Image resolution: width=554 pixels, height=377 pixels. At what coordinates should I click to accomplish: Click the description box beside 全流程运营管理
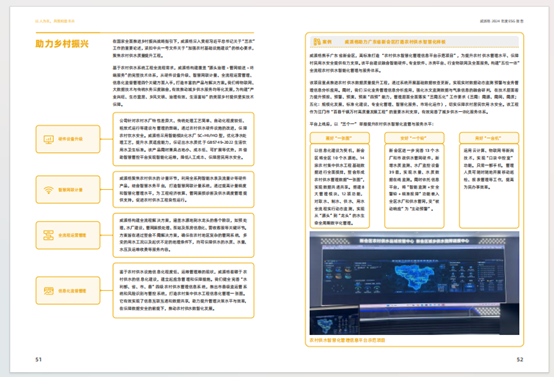pos(183,235)
